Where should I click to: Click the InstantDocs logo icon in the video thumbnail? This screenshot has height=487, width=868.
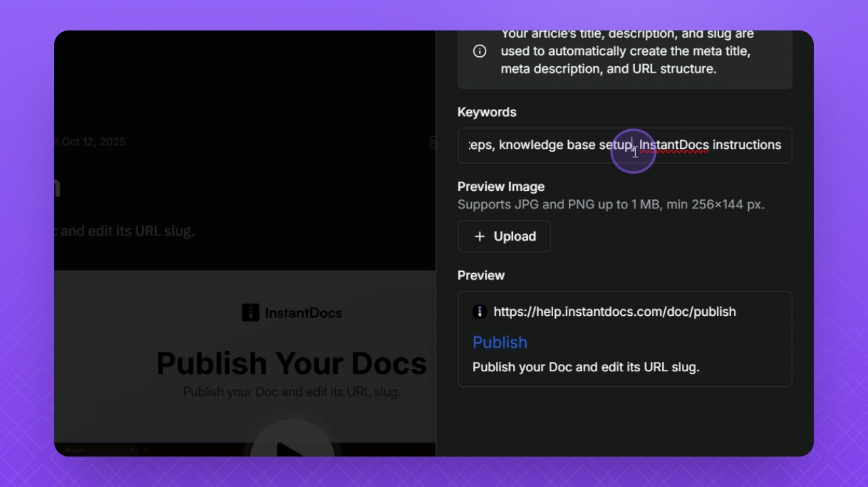251,312
